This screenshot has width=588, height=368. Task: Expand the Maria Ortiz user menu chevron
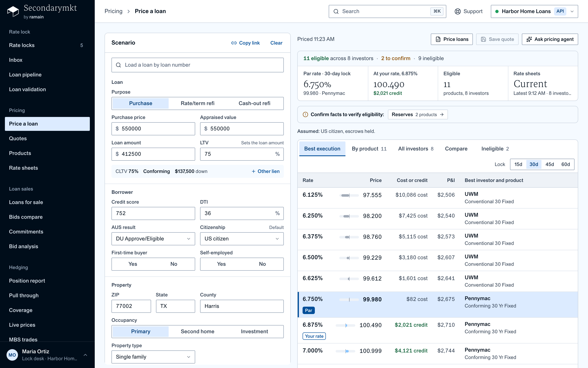[85, 355]
